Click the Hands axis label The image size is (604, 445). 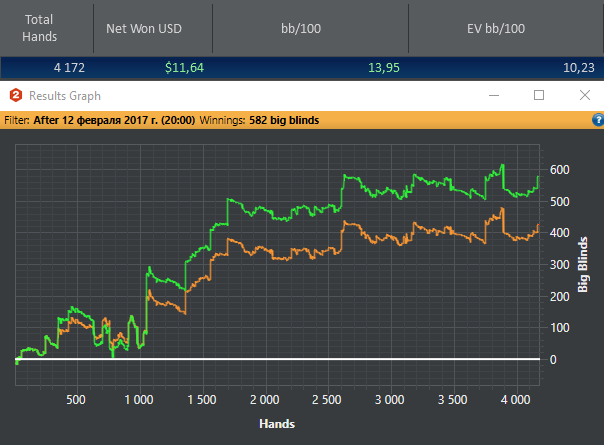(277, 424)
